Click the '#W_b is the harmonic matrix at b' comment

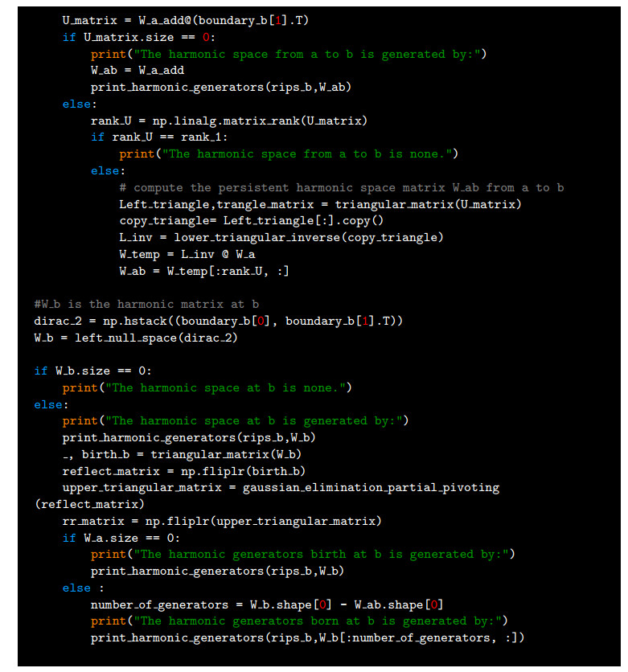[146, 304]
